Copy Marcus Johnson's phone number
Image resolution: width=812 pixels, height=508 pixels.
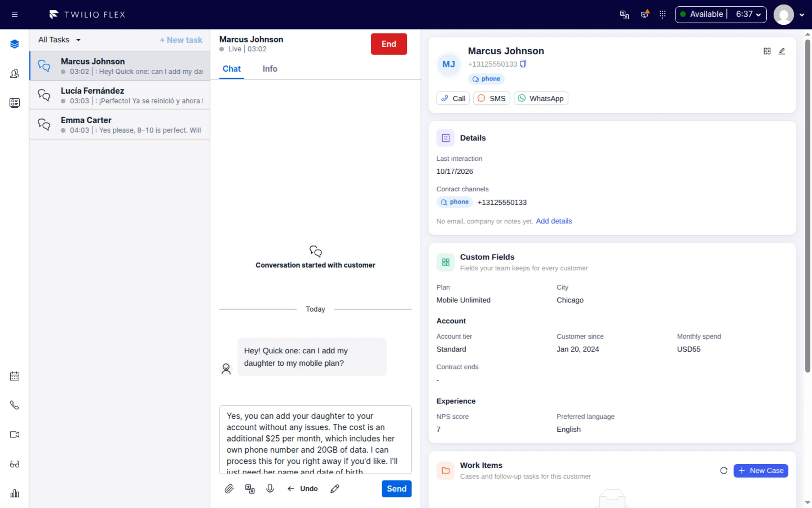pos(523,64)
